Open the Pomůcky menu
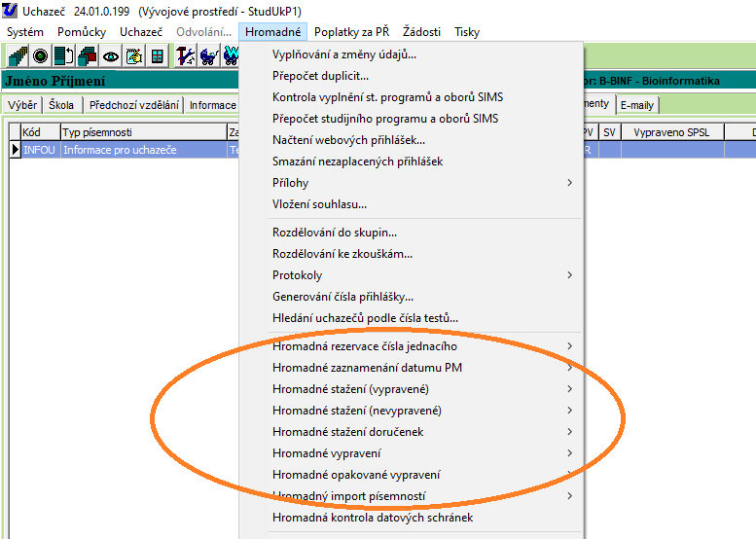The width and height of the screenshot is (756, 539). pos(82,32)
